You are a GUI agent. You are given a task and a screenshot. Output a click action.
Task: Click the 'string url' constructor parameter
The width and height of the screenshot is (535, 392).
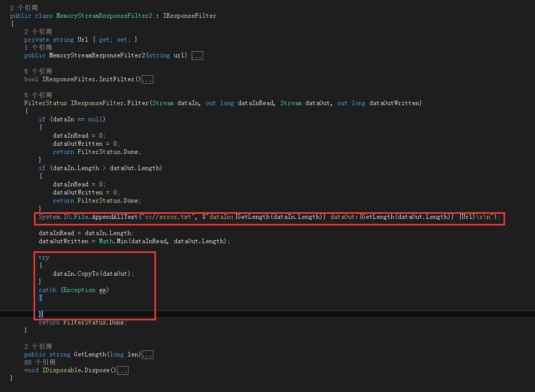[x=166, y=55]
